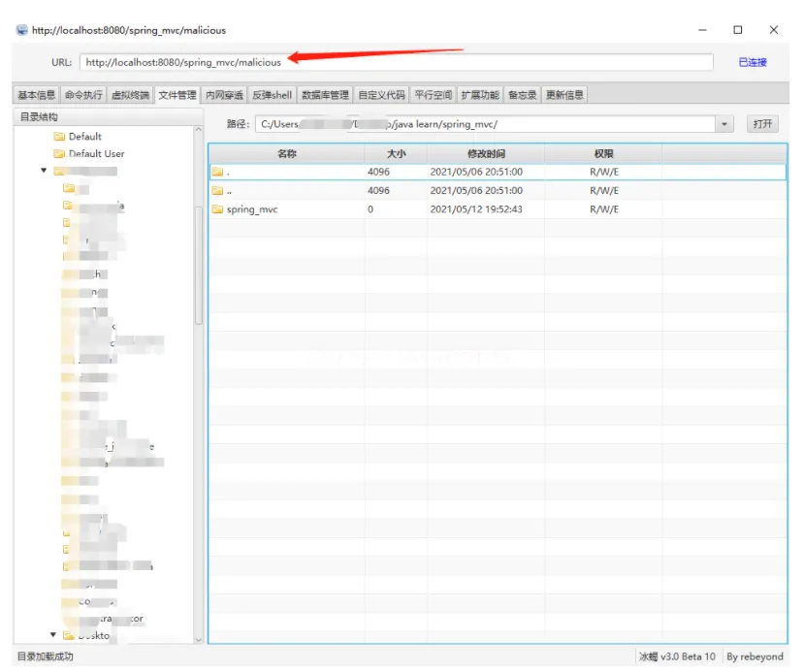Screen dimensions: 804x672
Task: Click the tree scrollbar down arrow
Action: click(199, 639)
